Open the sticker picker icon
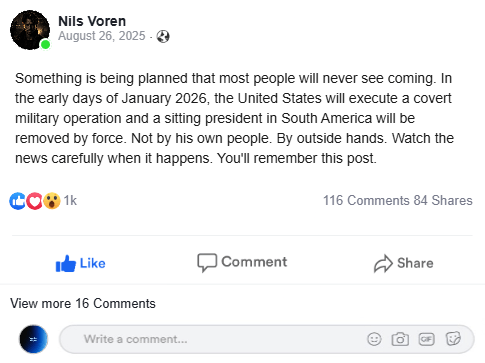Viewport: 485px width, 363px height. (x=453, y=339)
